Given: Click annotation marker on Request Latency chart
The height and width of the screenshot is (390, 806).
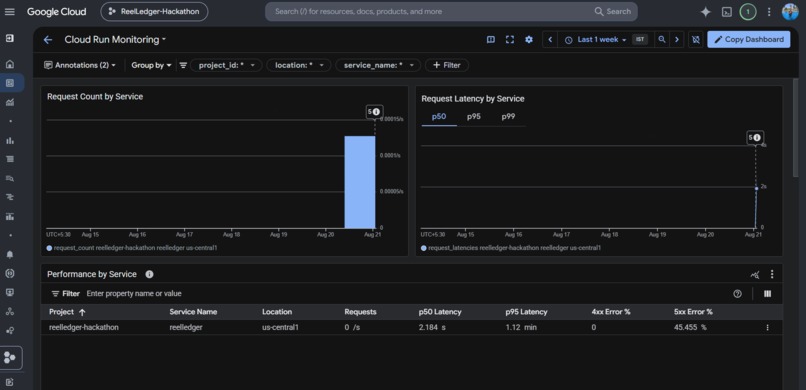Looking at the screenshot, I should [755, 138].
